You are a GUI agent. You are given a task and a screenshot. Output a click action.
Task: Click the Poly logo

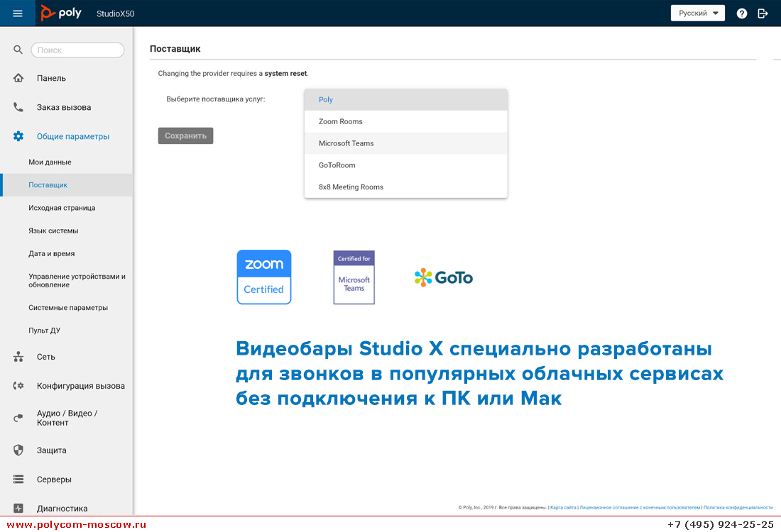(61, 13)
